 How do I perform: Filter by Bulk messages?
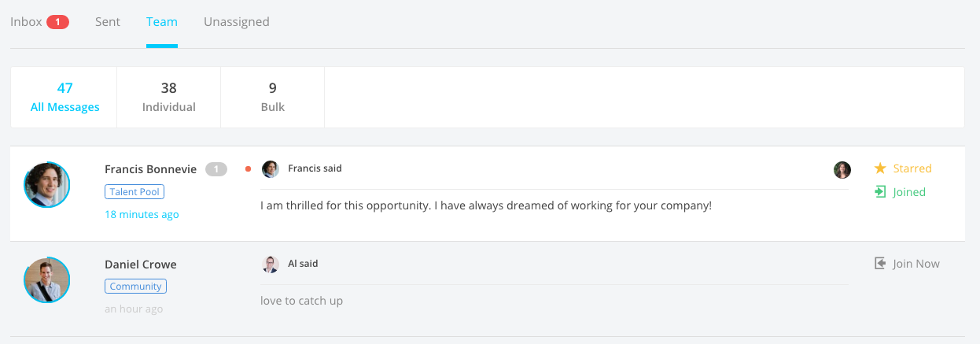272,97
